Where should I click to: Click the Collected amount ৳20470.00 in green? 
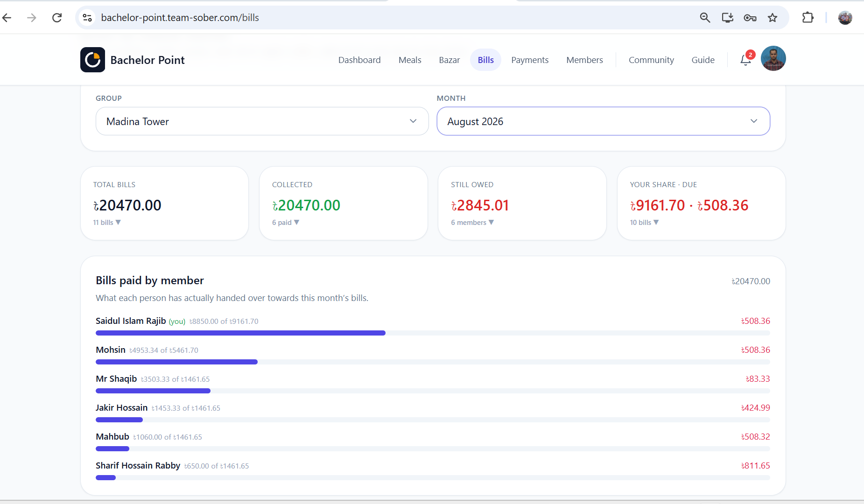[306, 205]
